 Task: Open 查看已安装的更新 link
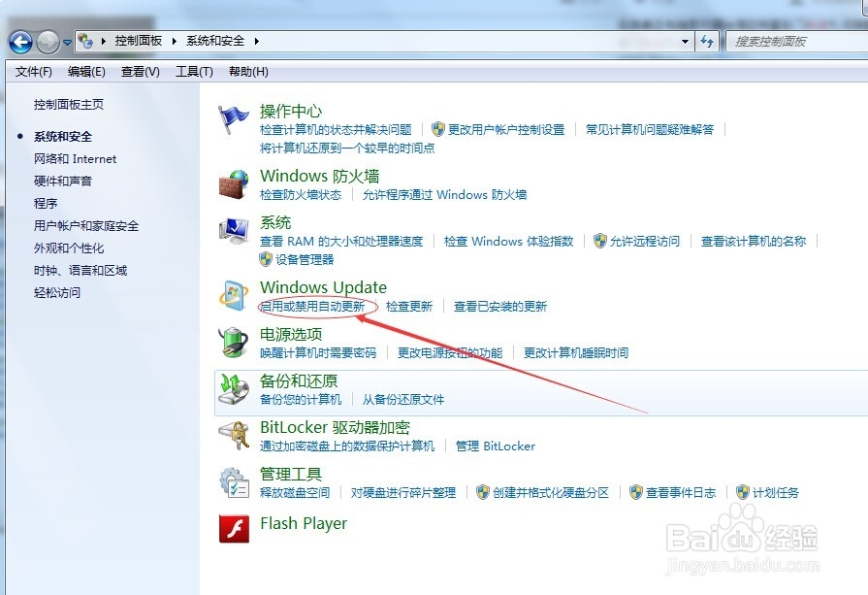[500, 307]
